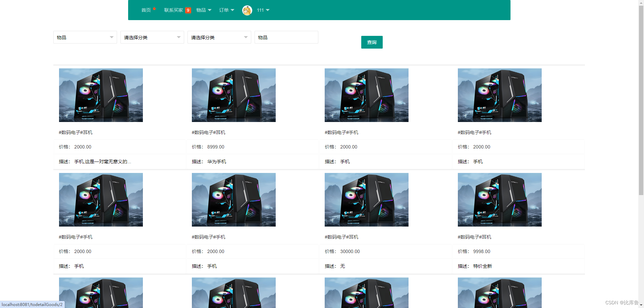
Task: Open thumbnail of item priced 30000.00
Action: tap(367, 200)
